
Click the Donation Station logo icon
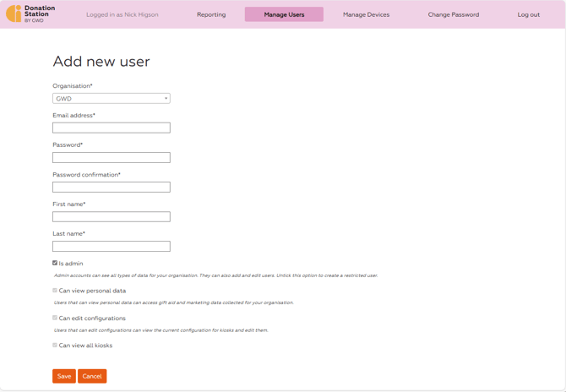[14, 14]
